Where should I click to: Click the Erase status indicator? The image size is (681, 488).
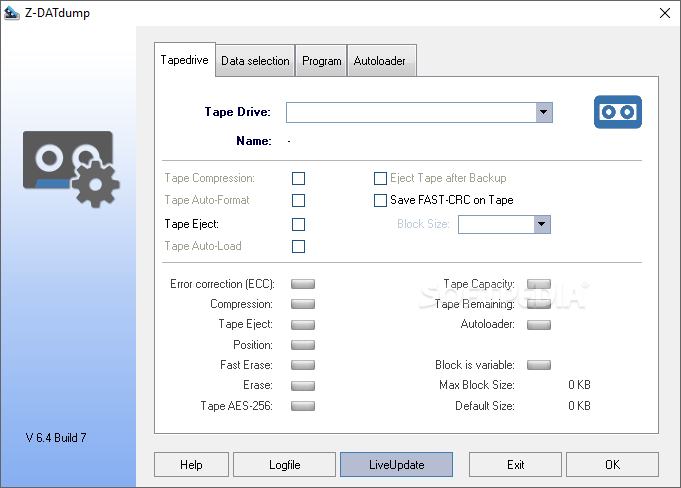click(303, 385)
